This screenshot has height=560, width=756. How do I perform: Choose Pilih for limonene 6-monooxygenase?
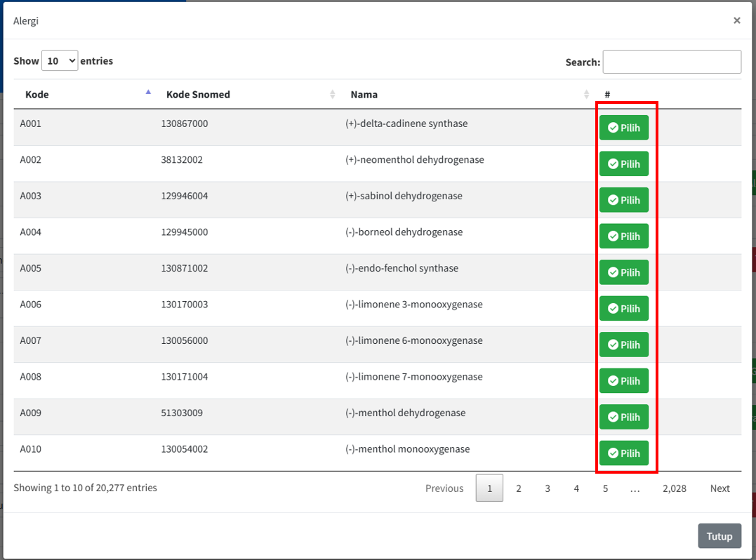tap(623, 345)
